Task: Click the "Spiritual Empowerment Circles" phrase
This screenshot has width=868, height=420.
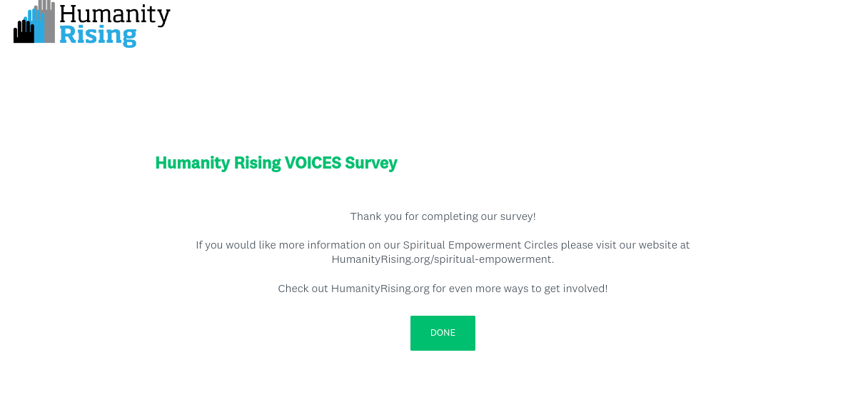Action: pos(480,245)
